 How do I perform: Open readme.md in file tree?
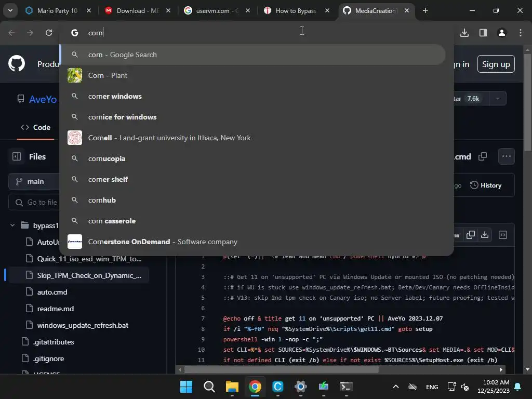(x=55, y=309)
